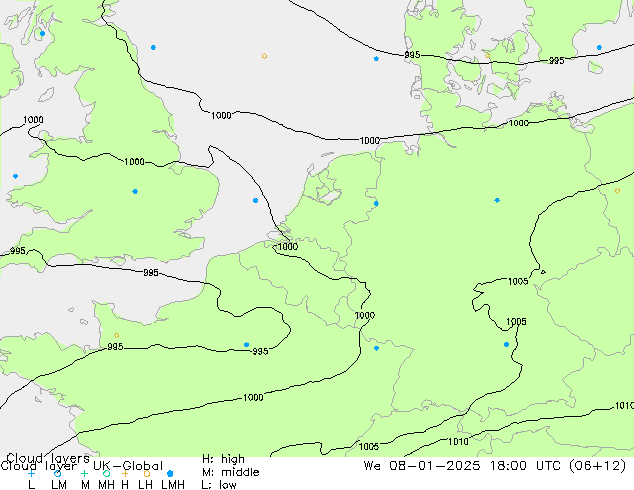This screenshot has height=490, width=634.
Task: Click the 1010 isobar label near the bottom center
Action: pyautogui.click(x=458, y=441)
